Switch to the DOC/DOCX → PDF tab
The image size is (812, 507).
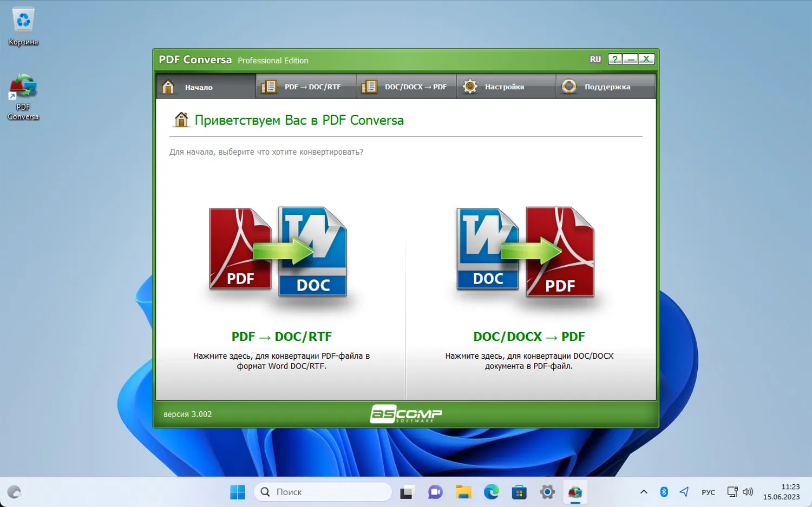click(x=407, y=87)
